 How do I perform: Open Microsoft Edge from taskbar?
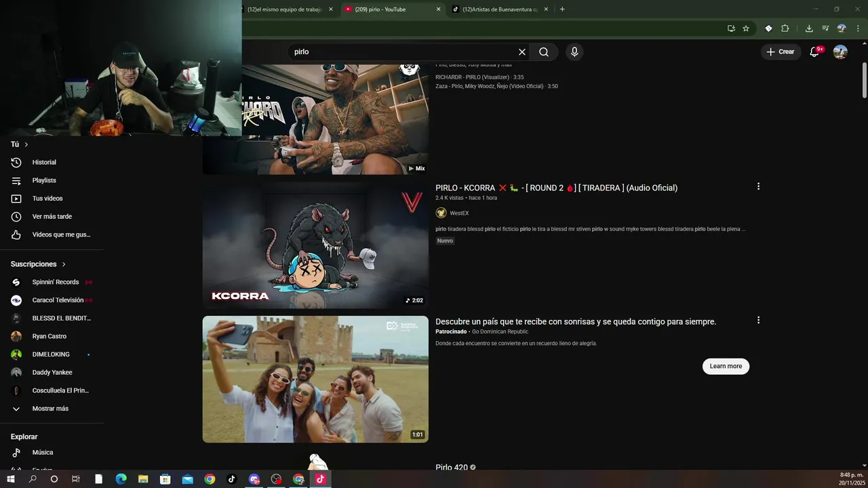point(121,479)
